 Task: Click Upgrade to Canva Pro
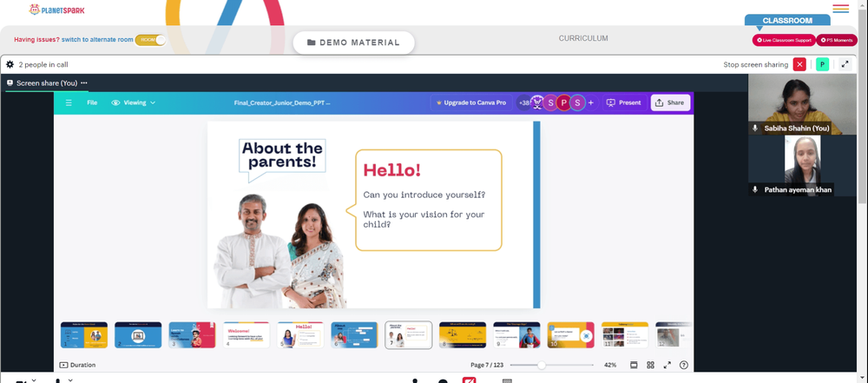point(471,102)
